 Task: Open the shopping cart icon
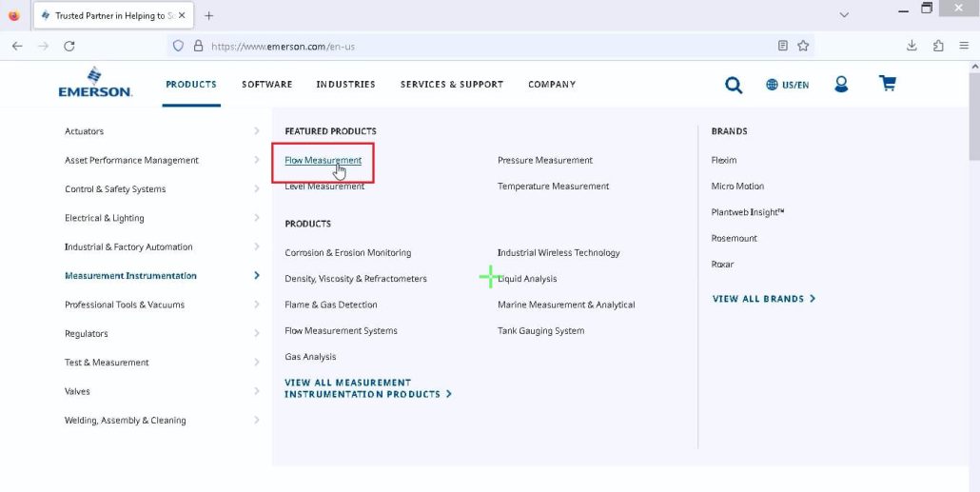click(888, 83)
